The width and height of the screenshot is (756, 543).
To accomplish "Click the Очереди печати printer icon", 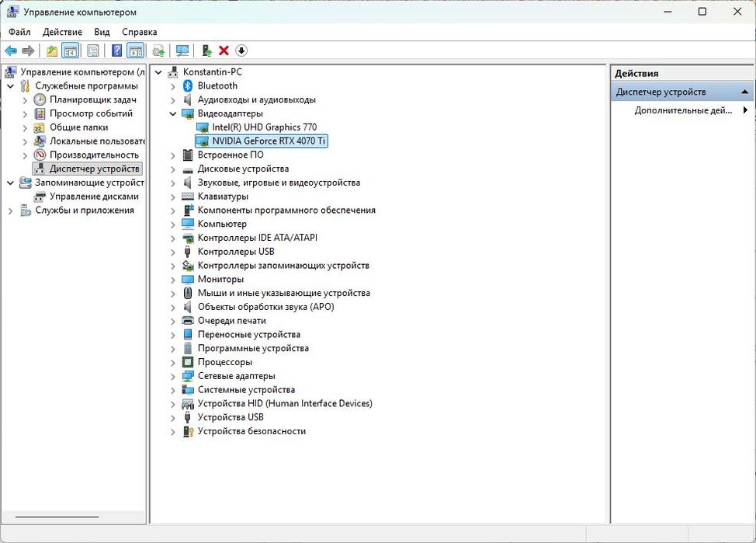I will [x=188, y=321].
